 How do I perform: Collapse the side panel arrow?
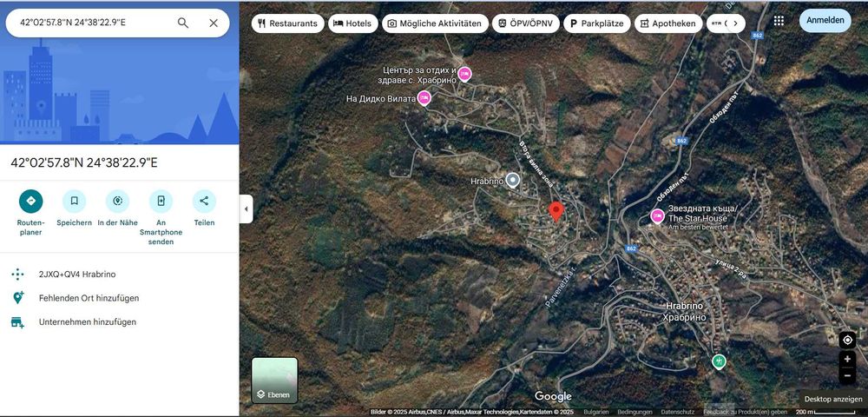tap(246, 208)
